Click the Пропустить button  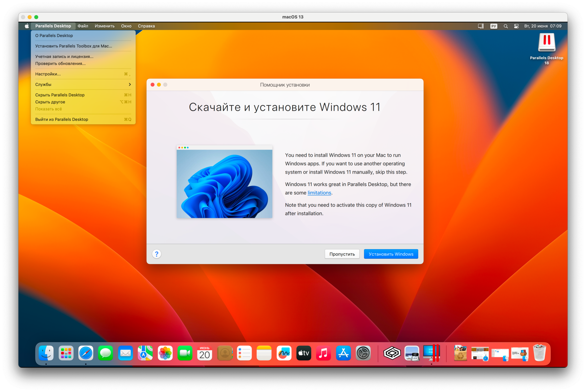coord(342,254)
